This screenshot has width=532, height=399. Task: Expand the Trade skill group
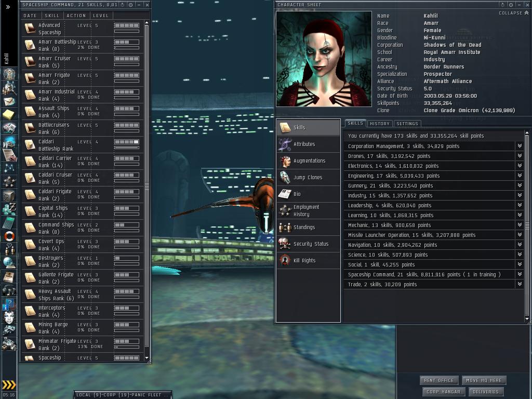(x=520, y=284)
